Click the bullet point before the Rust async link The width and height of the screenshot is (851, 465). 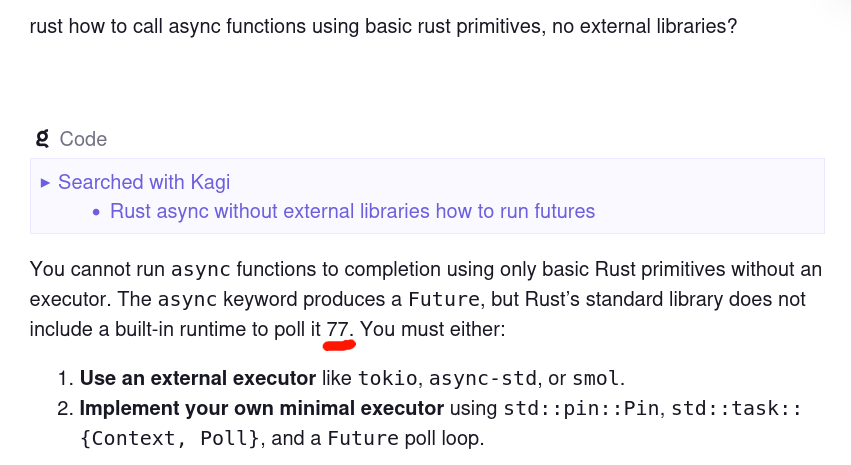[96, 212]
